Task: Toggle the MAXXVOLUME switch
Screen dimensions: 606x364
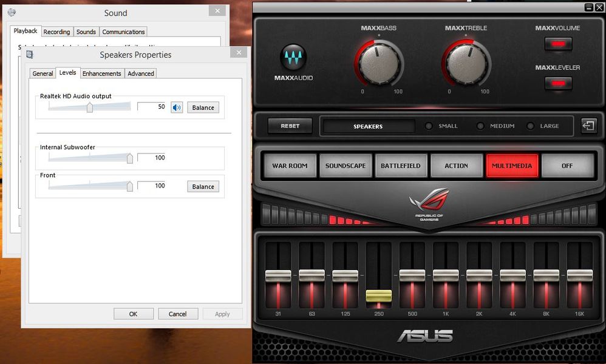Action: click(x=557, y=43)
